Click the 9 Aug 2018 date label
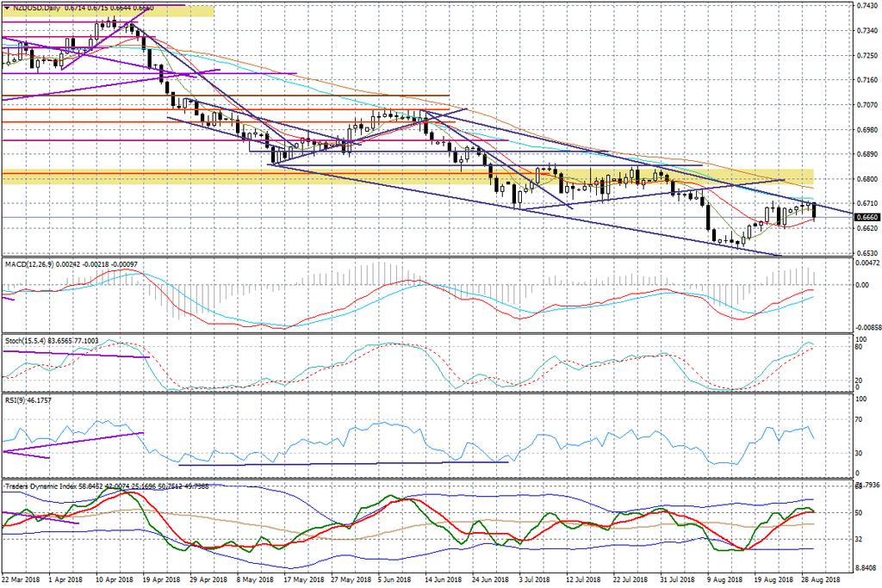Viewport: 882px width, 588px height. point(724,579)
